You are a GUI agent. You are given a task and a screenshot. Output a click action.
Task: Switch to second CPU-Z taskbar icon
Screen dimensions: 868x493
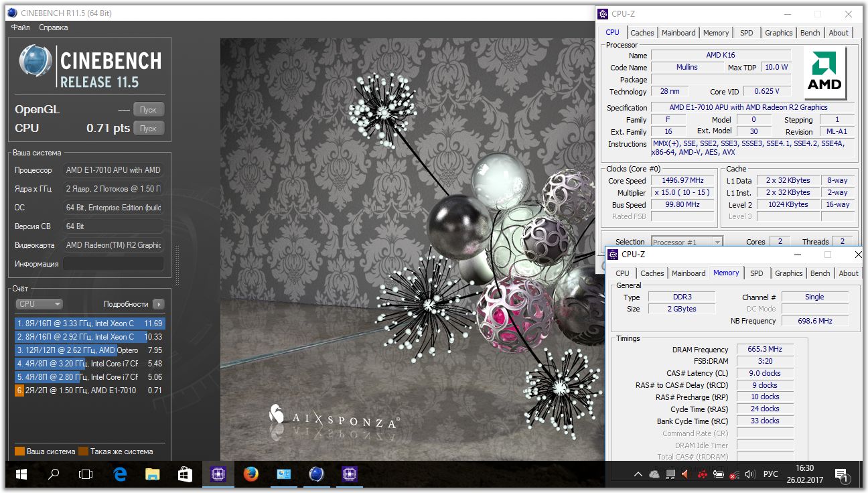pyautogui.click(x=349, y=474)
